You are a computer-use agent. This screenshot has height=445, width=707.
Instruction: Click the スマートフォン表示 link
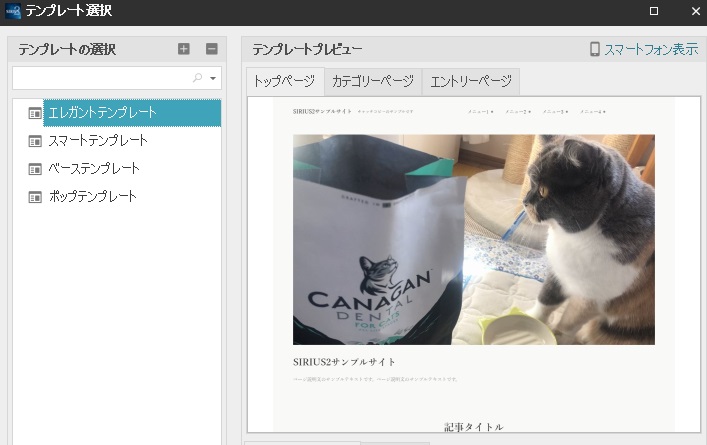(x=651, y=49)
